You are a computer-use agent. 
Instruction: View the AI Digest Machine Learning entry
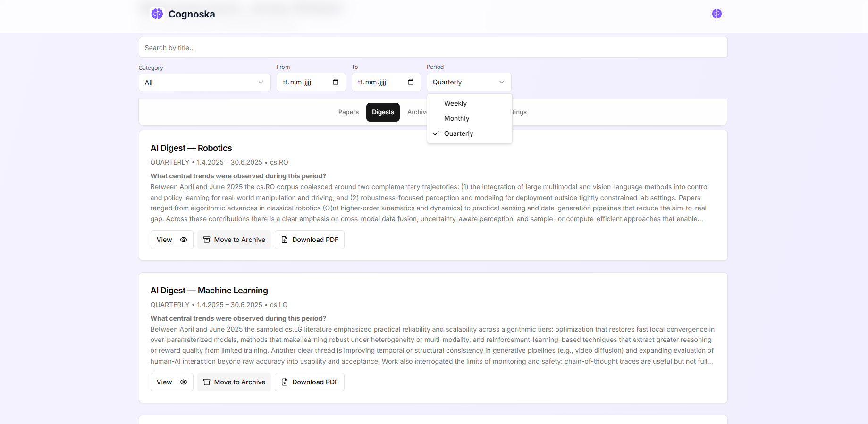(172, 382)
